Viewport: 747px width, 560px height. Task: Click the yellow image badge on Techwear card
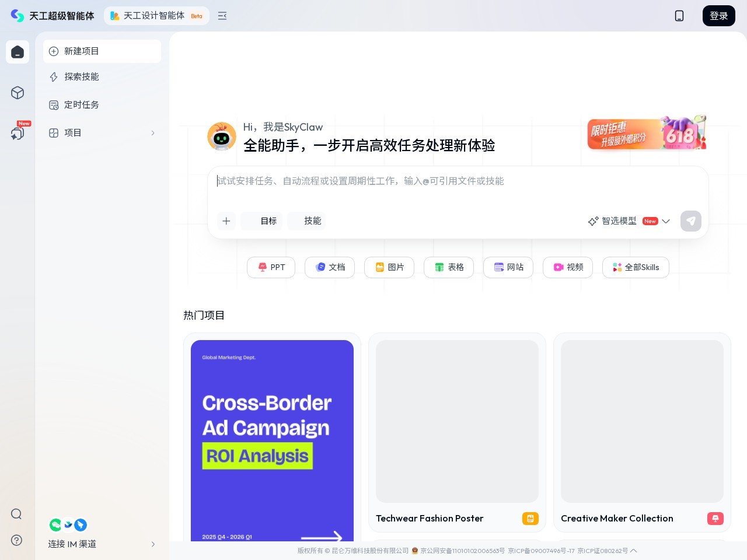click(530, 519)
